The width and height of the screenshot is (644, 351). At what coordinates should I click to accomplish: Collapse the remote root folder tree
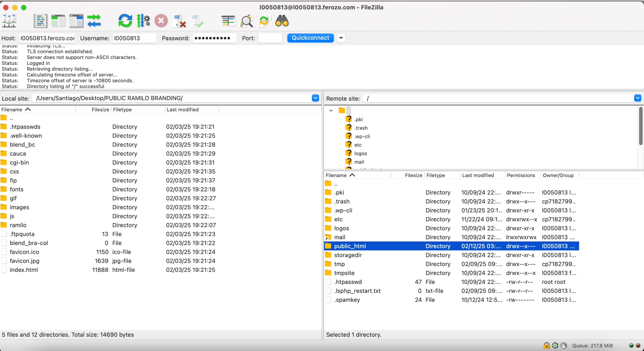click(x=331, y=111)
